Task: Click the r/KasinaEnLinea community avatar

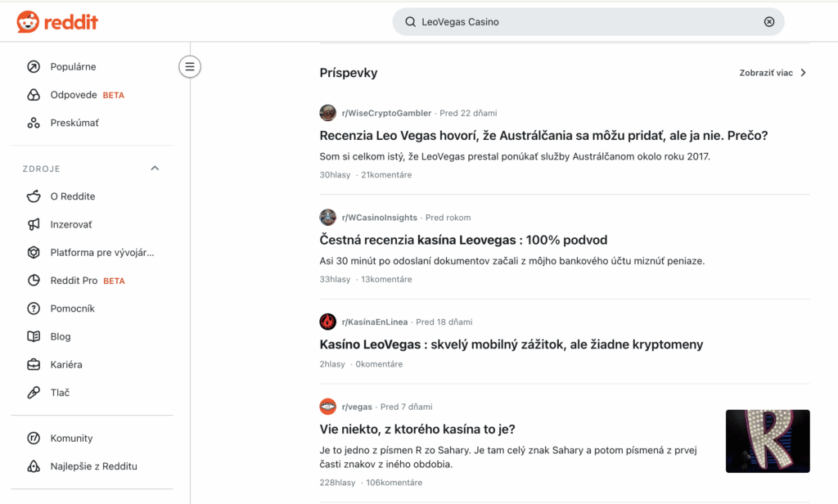Action: 328,322
